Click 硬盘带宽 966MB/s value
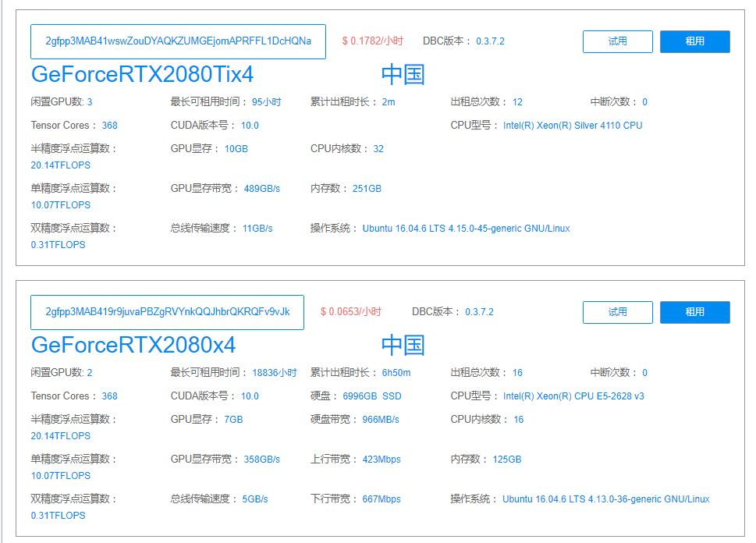The image size is (756, 543). point(381,419)
